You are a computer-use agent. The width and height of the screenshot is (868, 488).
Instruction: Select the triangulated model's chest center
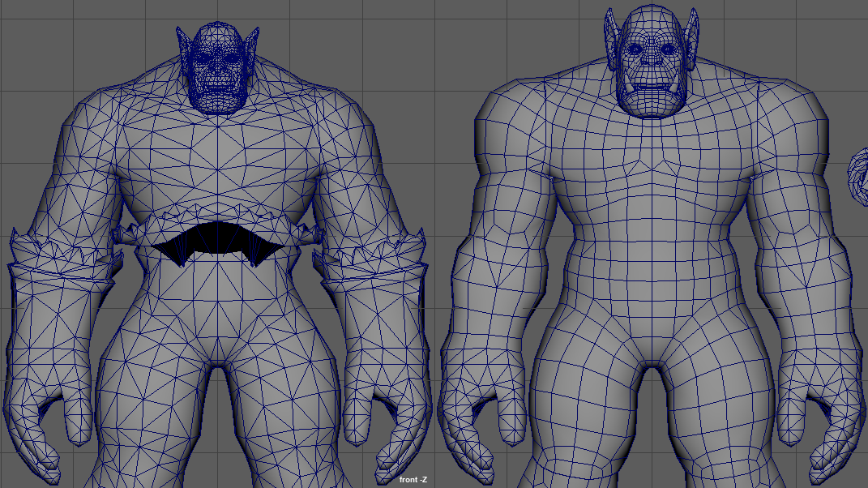click(x=217, y=154)
